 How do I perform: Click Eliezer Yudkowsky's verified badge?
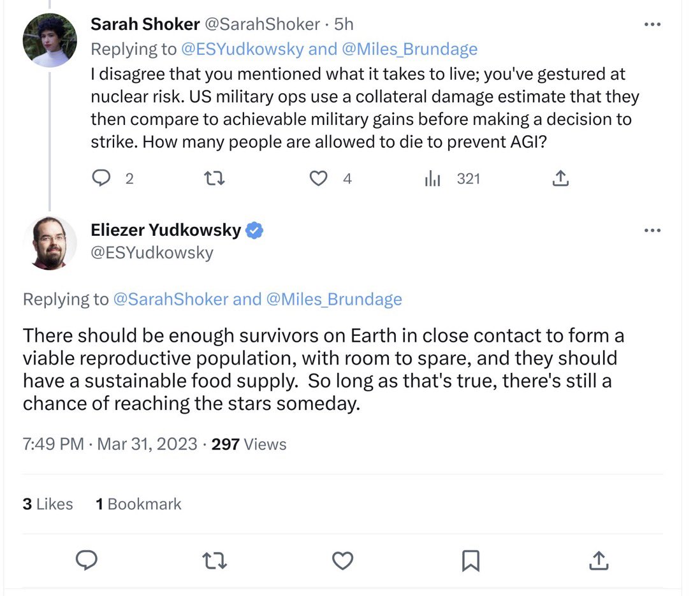[254, 231]
